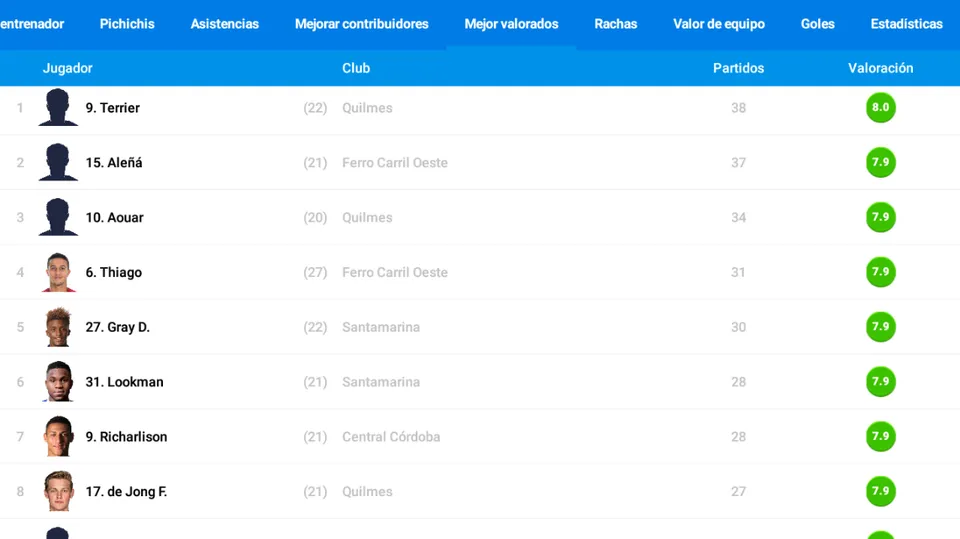Click Ferro Carril Oeste in Thiago's row
This screenshot has height=539, width=960.
pyautogui.click(x=395, y=273)
